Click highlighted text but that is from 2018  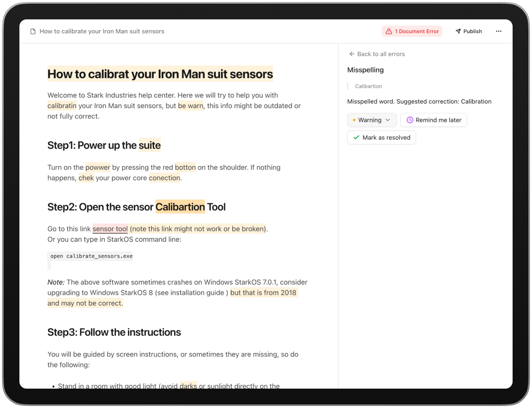point(263,292)
